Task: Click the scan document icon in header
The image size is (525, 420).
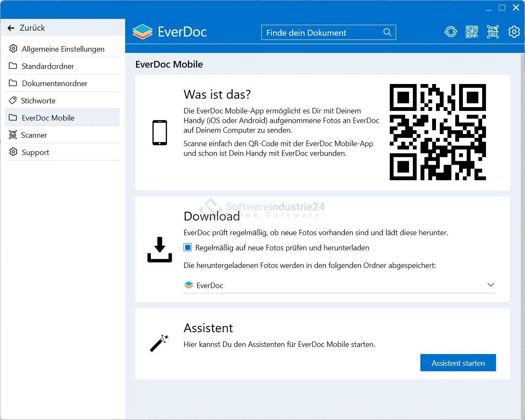Action: (x=493, y=32)
